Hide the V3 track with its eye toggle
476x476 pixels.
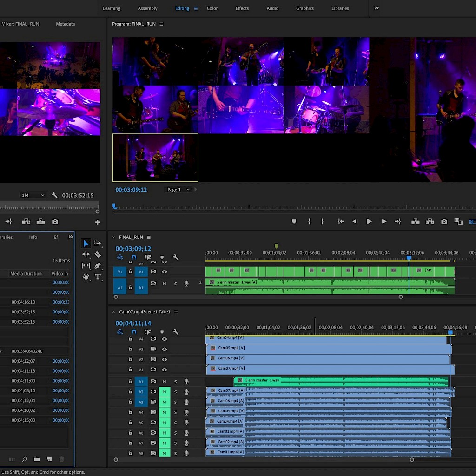coord(164,349)
